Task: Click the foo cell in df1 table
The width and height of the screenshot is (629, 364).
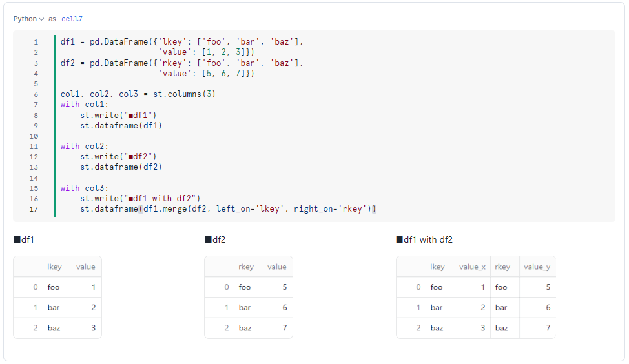Action: (x=57, y=287)
